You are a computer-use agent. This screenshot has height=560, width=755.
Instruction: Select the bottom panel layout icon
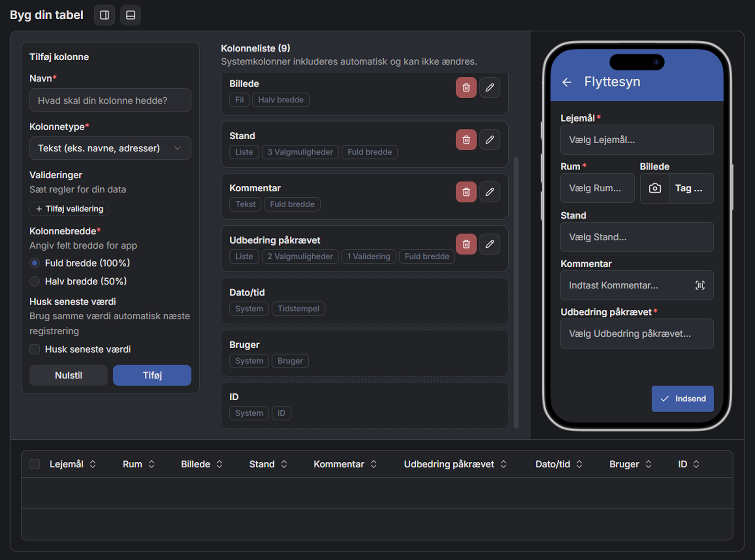130,15
